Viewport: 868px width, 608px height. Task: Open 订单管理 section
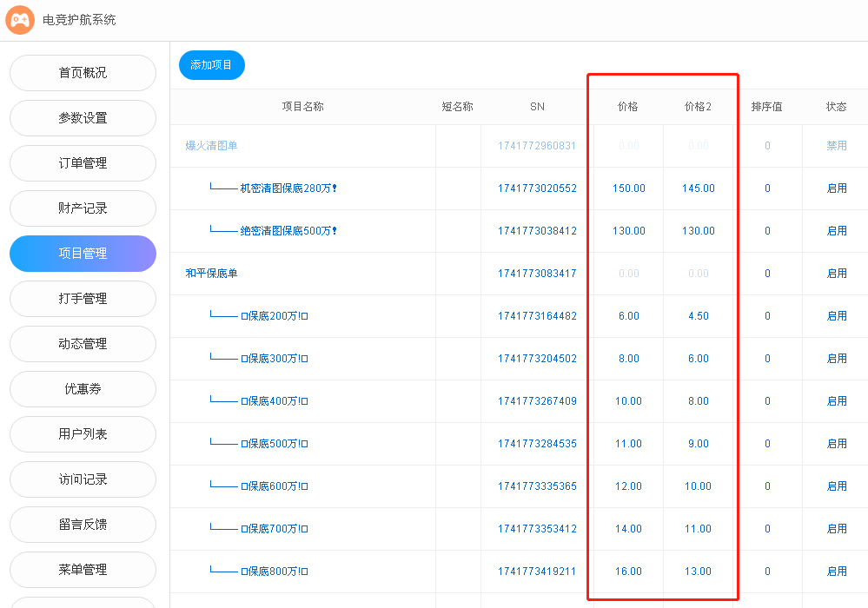(83, 163)
